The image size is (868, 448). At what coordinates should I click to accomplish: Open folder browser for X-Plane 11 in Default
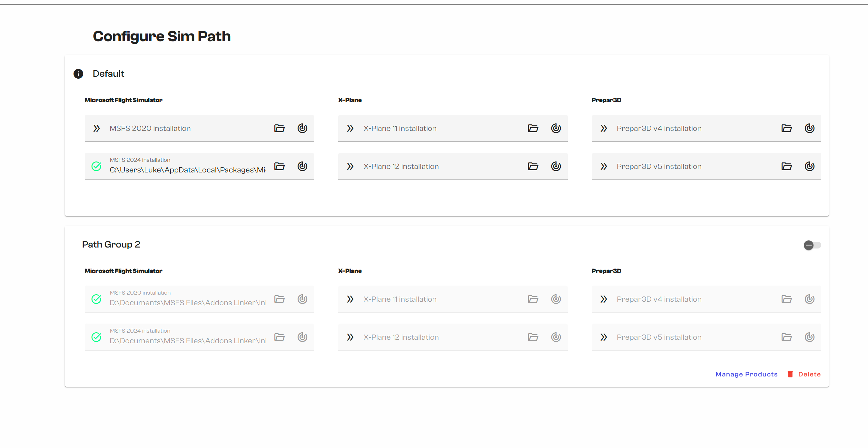533,128
